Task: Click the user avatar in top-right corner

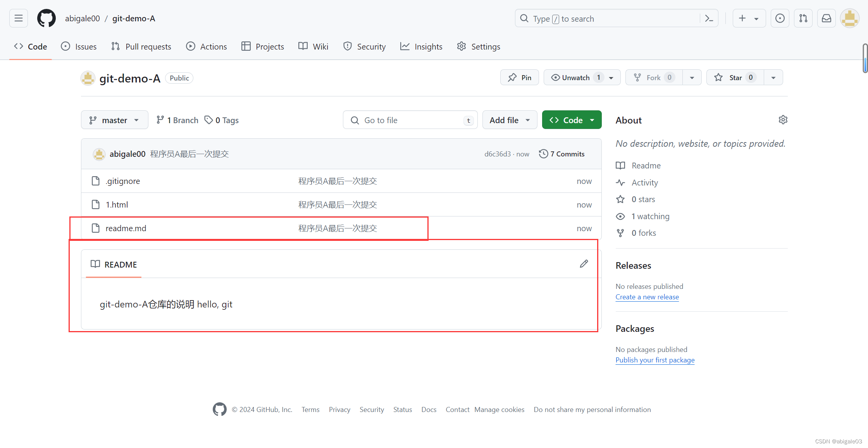Action: click(x=849, y=18)
